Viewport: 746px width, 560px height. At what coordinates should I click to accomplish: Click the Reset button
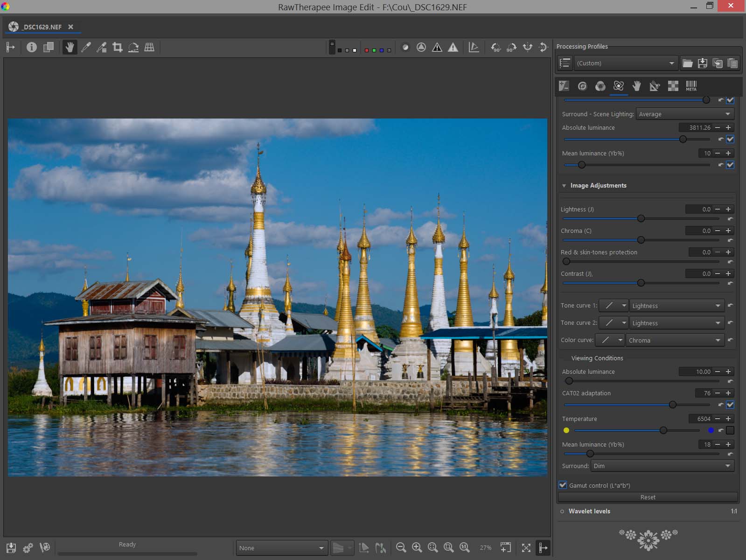[648, 497]
